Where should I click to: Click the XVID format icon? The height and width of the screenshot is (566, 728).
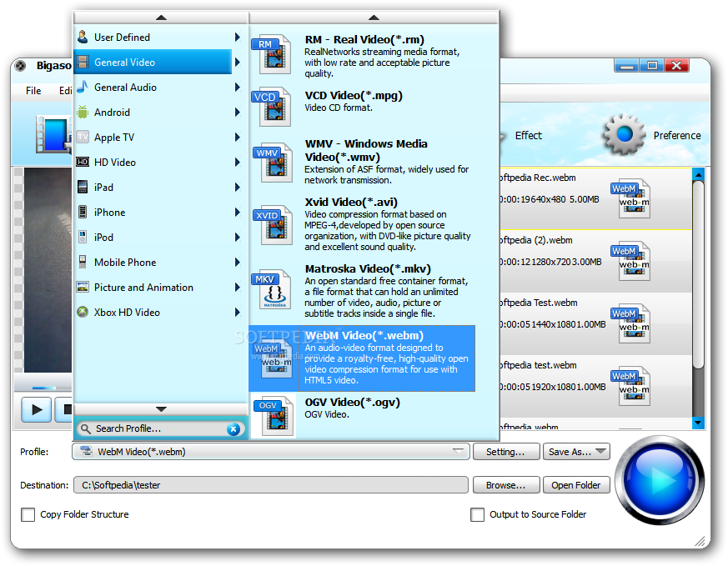274,225
